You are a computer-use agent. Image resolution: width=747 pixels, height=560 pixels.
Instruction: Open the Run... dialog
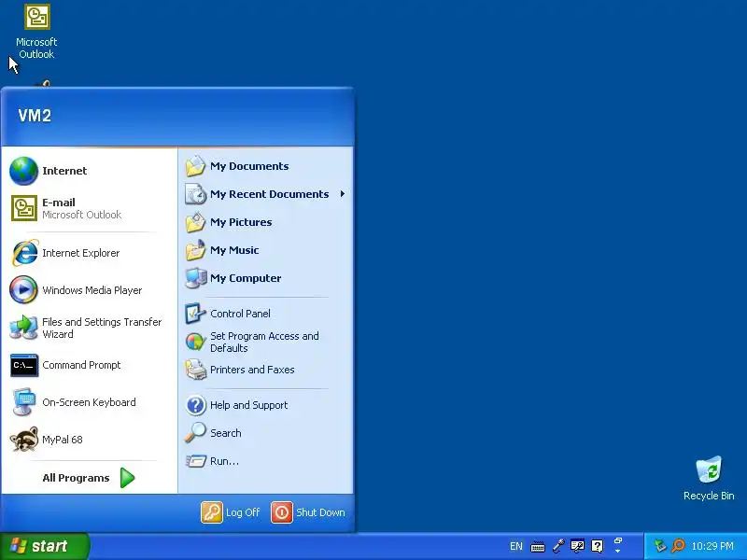[x=266, y=461]
